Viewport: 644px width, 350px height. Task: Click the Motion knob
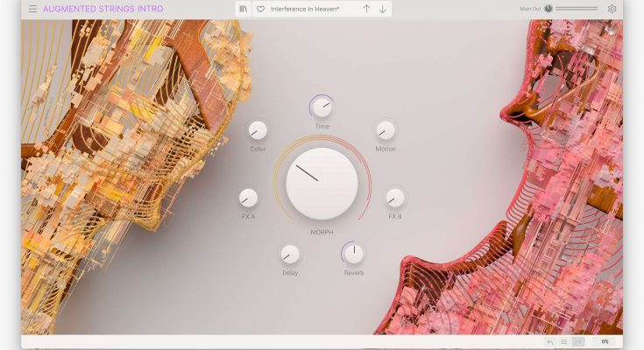pos(386,130)
